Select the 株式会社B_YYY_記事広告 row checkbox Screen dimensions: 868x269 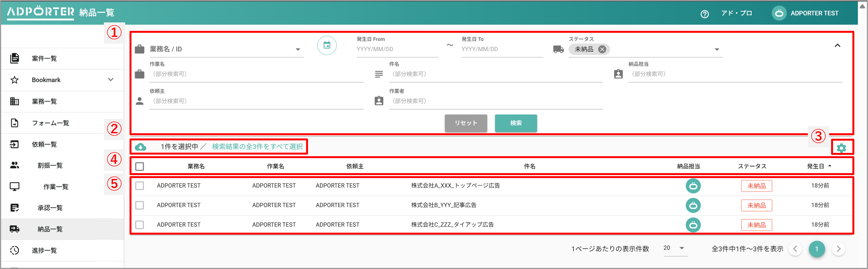[x=139, y=205]
